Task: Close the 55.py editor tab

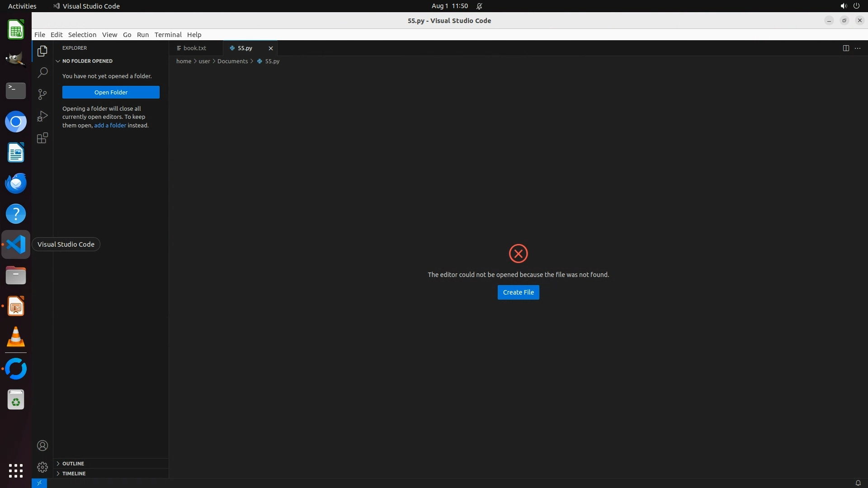Action: [x=271, y=48]
